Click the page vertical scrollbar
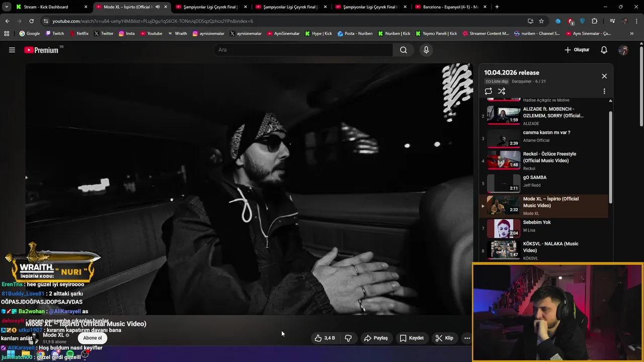Viewport: 644px width, 362px height. (x=641, y=85)
